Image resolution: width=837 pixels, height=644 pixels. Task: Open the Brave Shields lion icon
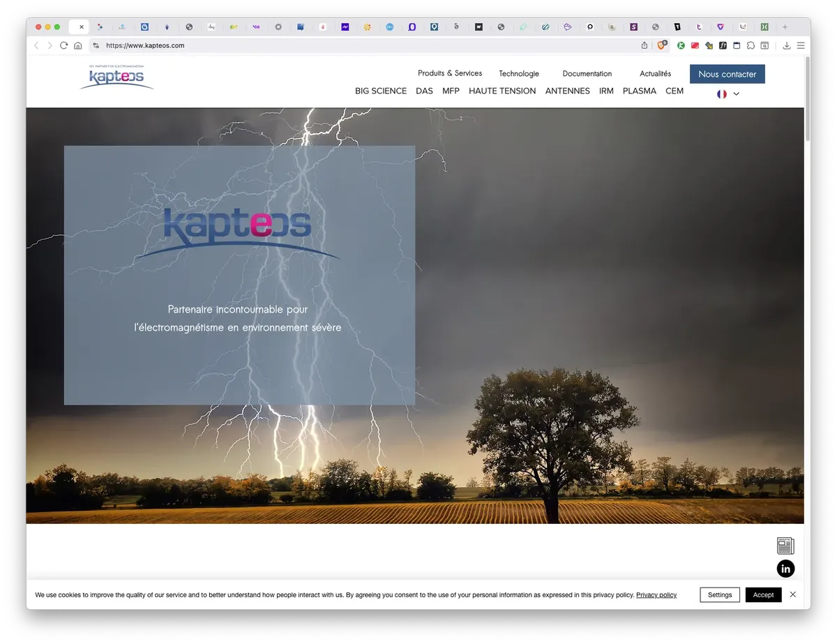pyautogui.click(x=662, y=45)
